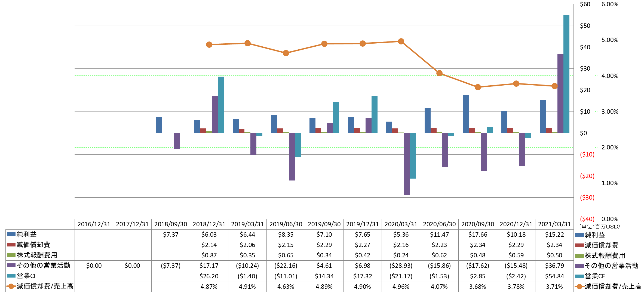Click the purple bar for 2020/03/31

coord(407,164)
